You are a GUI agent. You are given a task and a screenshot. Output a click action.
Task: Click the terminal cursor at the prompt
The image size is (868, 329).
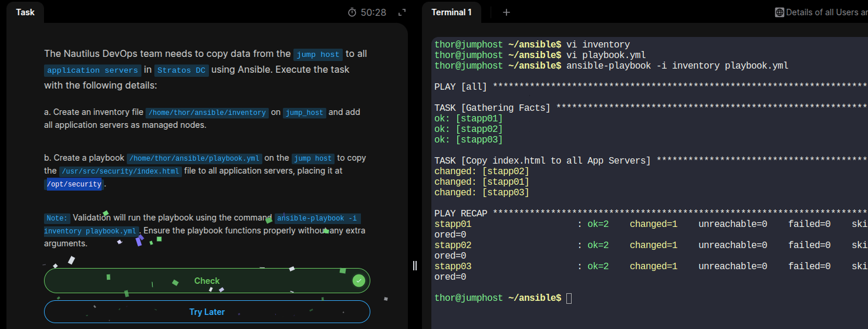pyautogui.click(x=569, y=298)
